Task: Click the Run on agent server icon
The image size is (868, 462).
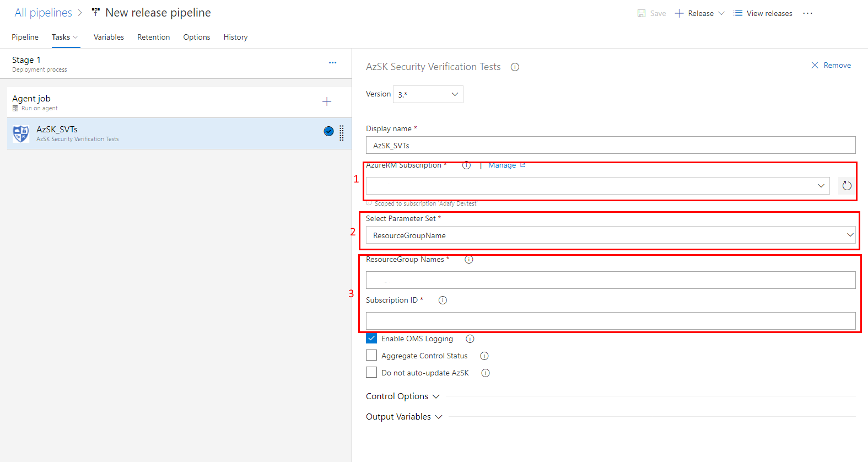Action: (x=15, y=108)
